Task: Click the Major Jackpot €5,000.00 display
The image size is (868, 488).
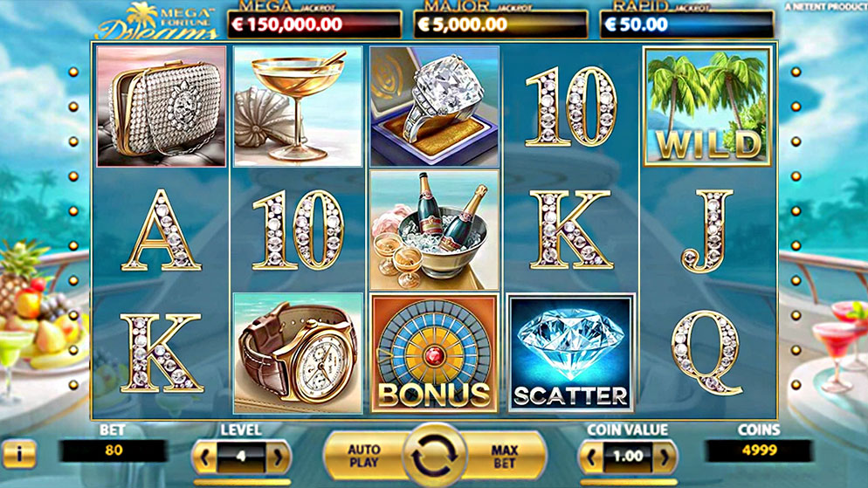Action: click(x=500, y=24)
